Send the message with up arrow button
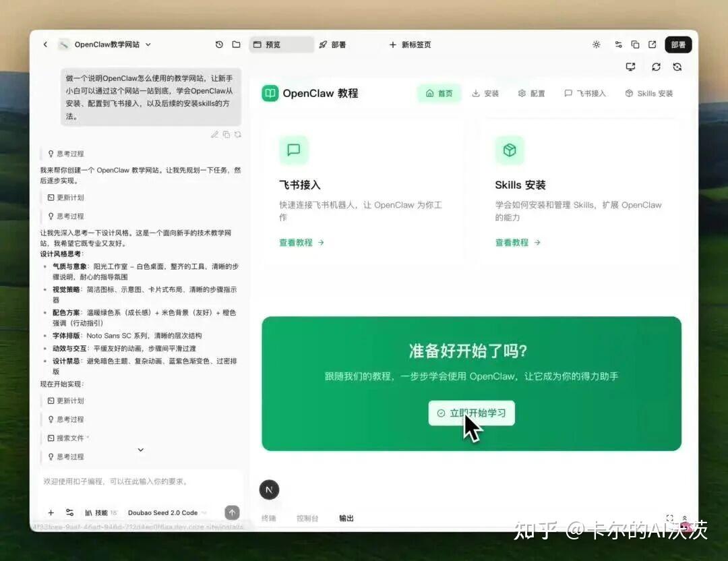 [232, 512]
